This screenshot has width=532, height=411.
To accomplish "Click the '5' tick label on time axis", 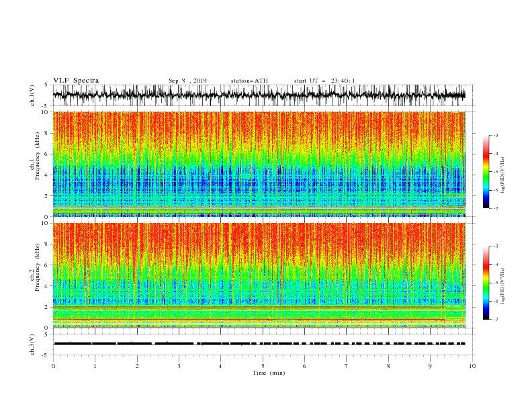I will point(263,366).
